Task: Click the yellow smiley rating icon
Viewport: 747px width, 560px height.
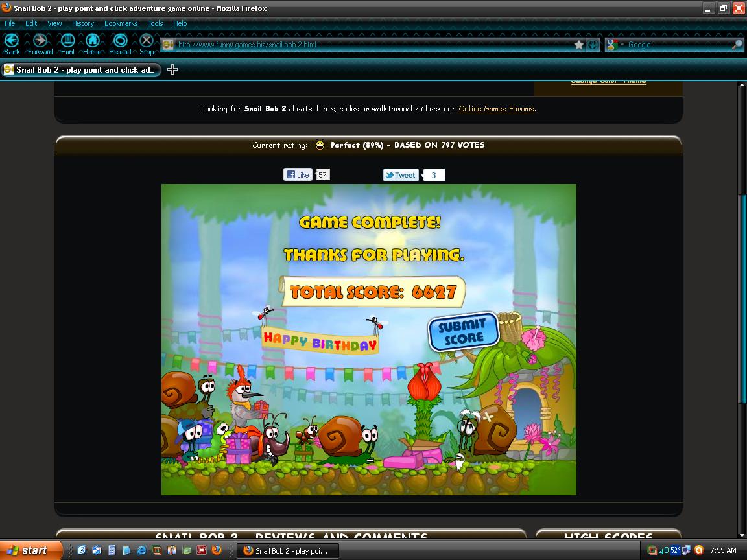Action: pos(320,145)
